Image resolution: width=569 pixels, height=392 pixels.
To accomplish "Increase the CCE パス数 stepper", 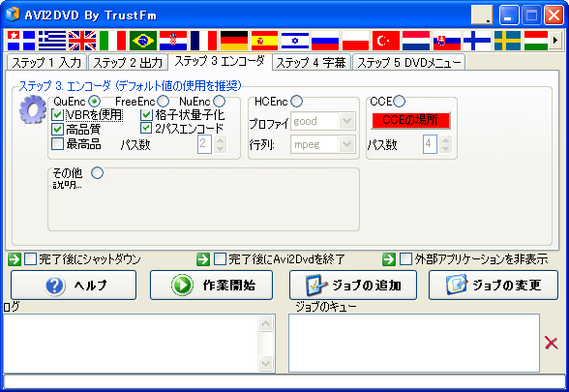I will (445, 140).
